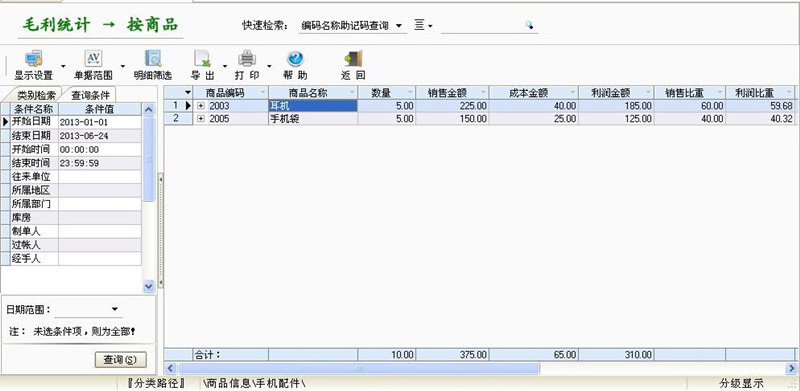The height and width of the screenshot is (391, 800).
Task: Expand the dropdown arrow next to 打印
Action: tap(269, 66)
